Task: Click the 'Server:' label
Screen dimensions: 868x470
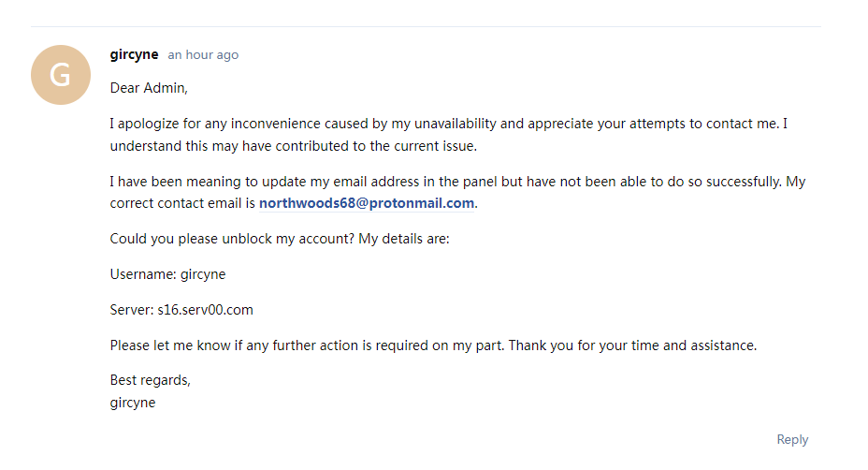Action: [132, 310]
